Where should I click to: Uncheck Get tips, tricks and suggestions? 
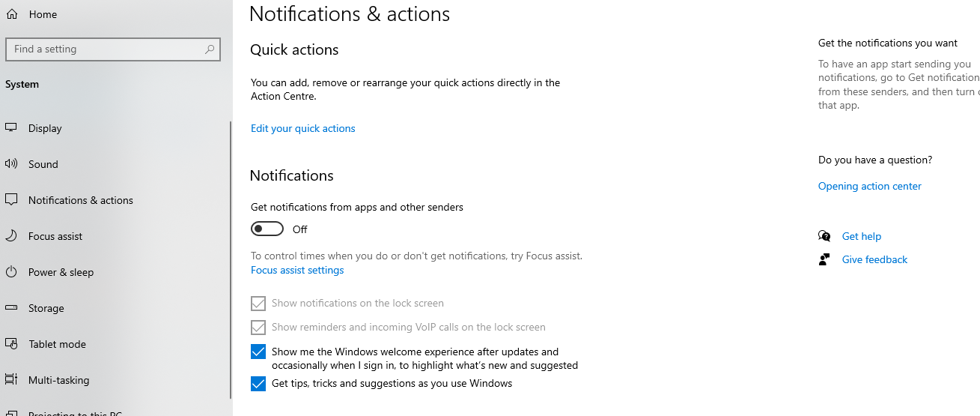pyautogui.click(x=258, y=384)
